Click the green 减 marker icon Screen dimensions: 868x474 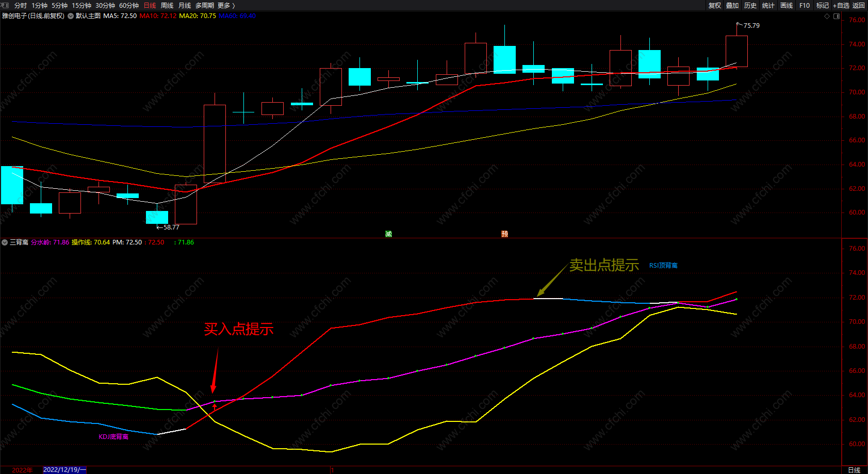point(388,234)
